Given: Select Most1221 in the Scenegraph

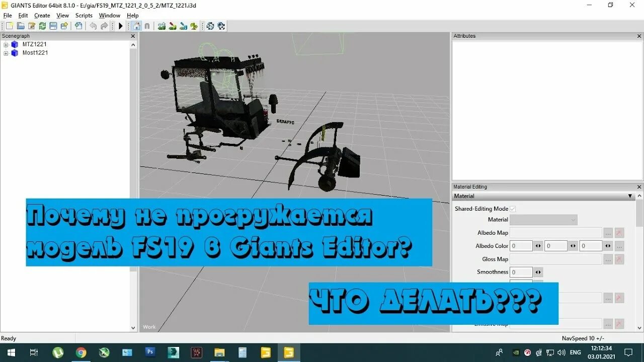Looking at the screenshot, I should click(x=35, y=52).
